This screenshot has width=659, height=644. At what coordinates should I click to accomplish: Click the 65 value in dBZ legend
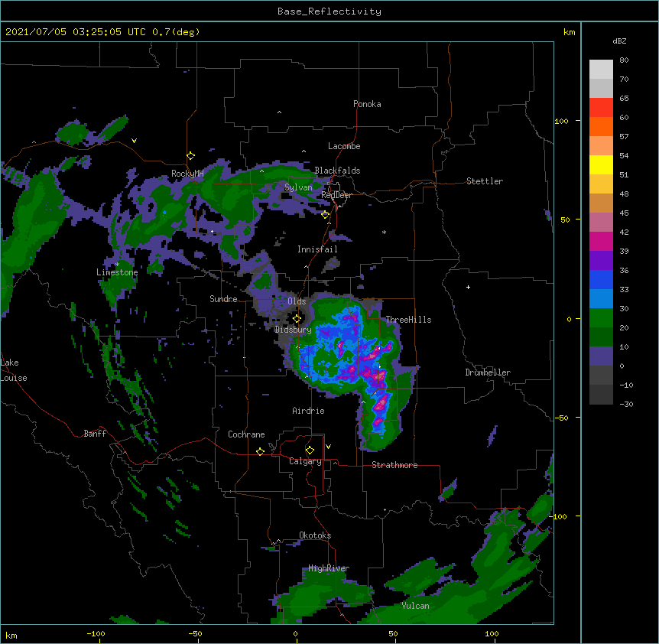(x=624, y=98)
